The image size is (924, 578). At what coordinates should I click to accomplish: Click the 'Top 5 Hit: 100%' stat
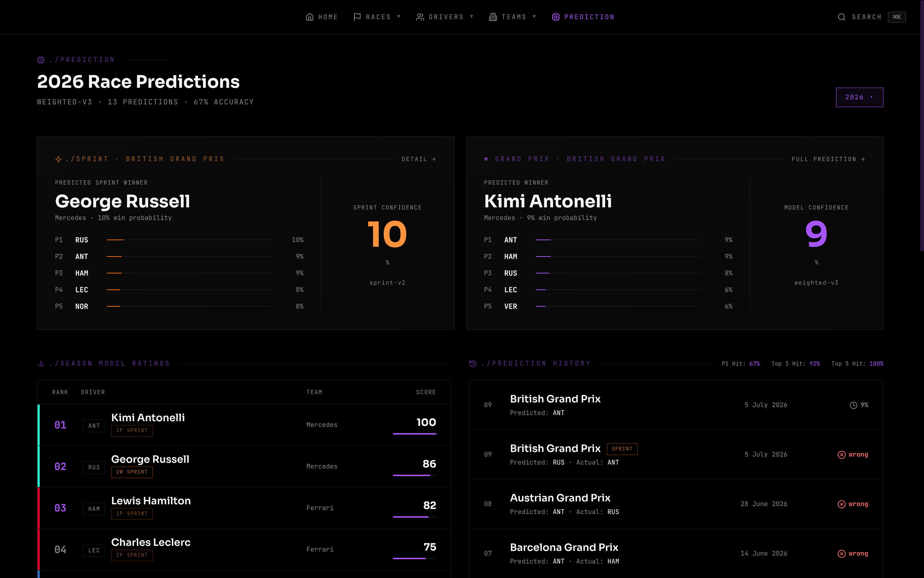coord(858,363)
